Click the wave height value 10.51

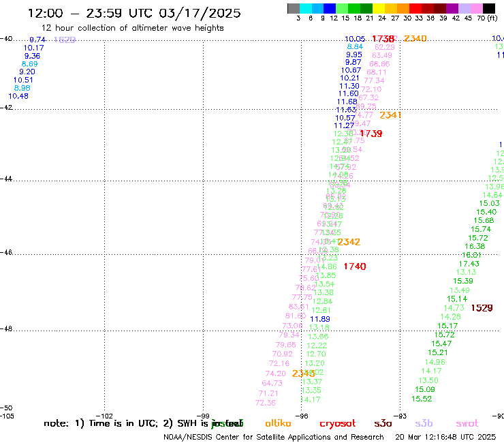23,80
